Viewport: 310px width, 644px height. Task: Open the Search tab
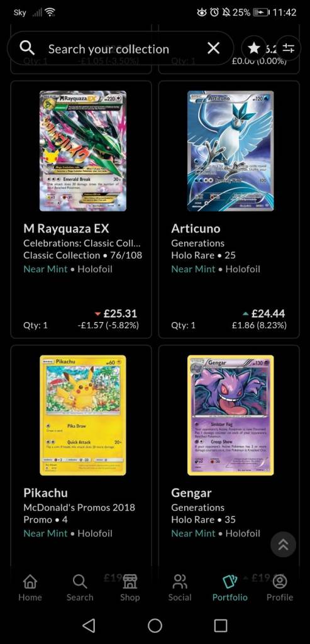coord(80,587)
